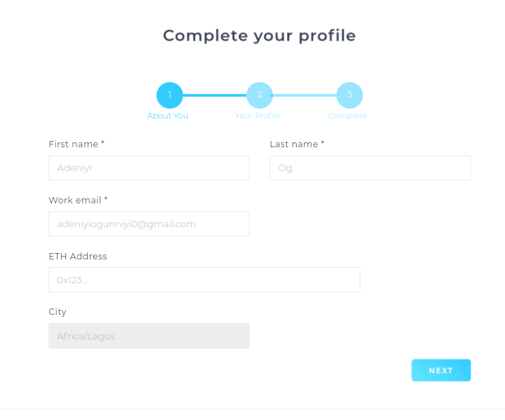This screenshot has width=505, height=420.
Task: Go to step 2 circle
Action: pos(260,95)
